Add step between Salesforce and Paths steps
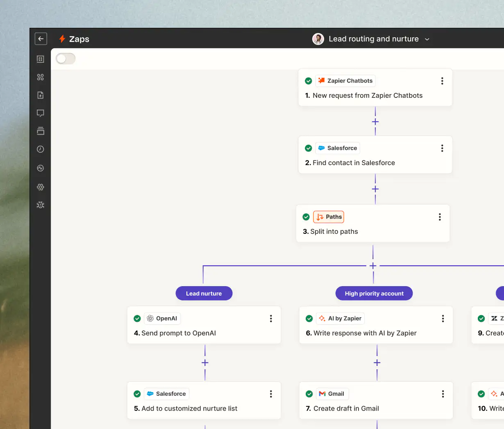The image size is (504, 429). pyautogui.click(x=375, y=189)
